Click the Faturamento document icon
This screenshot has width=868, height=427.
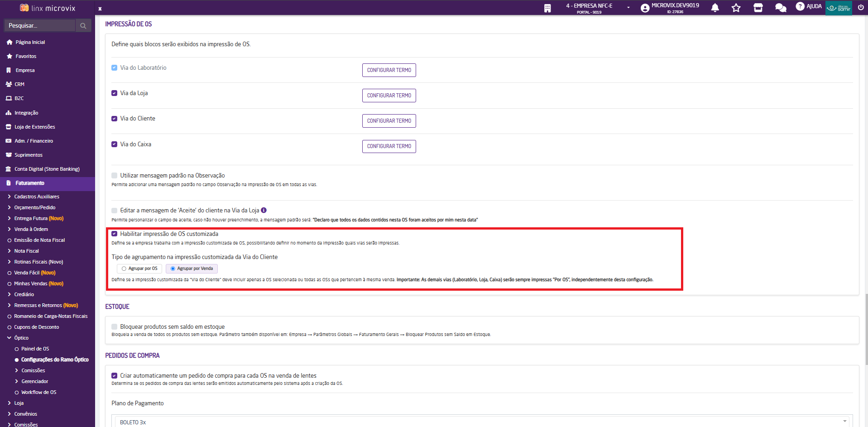pyautogui.click(x=9, y=183)
